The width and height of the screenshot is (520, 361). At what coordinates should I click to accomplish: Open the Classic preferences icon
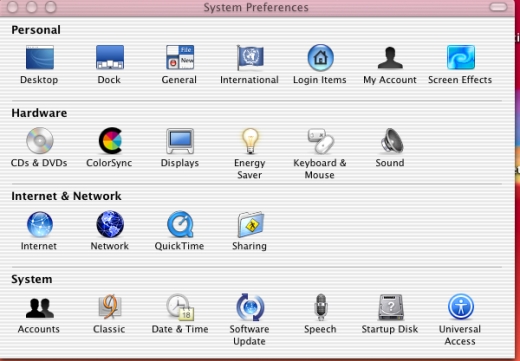pos(110,307)
